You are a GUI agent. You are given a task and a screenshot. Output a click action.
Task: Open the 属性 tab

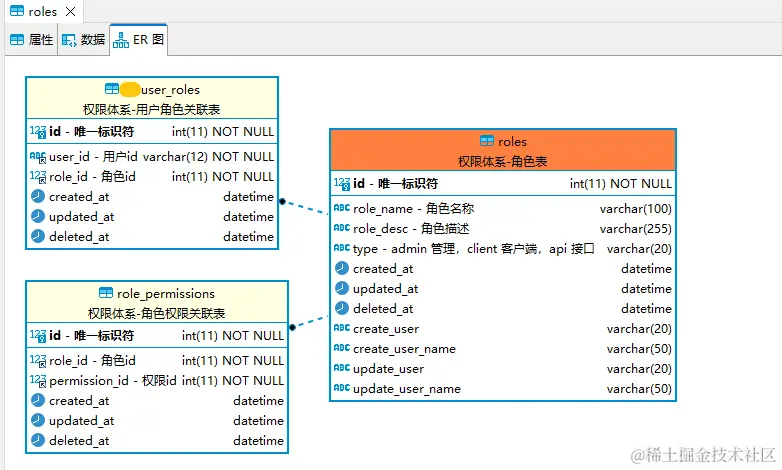click(31, 39)
